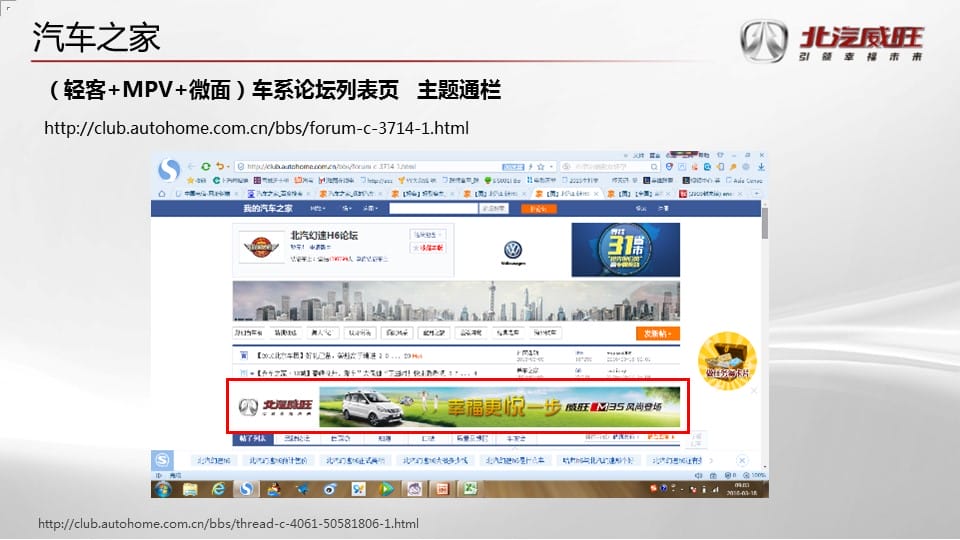Click the Sogou browser logo icon

pos(168,168)
